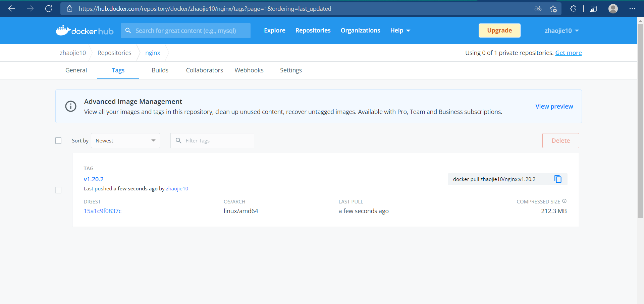The image size is (644, 304).
Task: Click the scrollbar up arrow
Action: [x=640, y=20]
